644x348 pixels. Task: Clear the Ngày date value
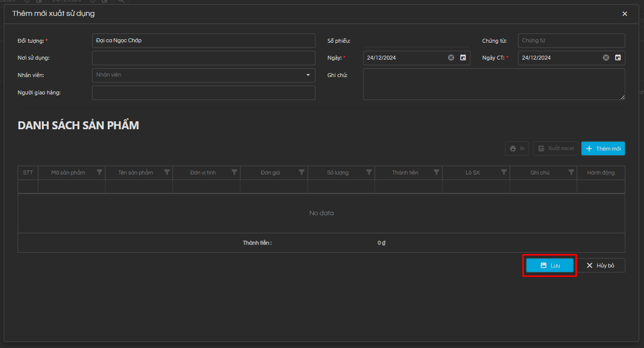[x=451, y=58]
